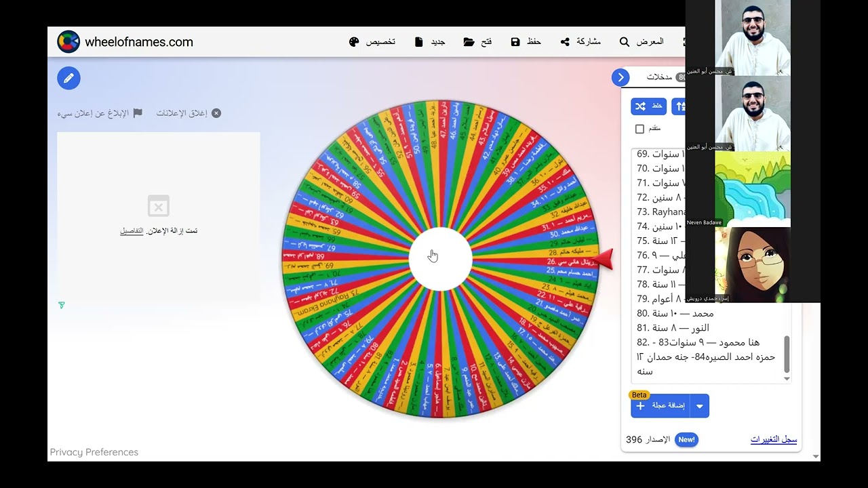Report a bad ad with الإبلاغ flag
Screen dimensions: 868x488
click(100, 113)
